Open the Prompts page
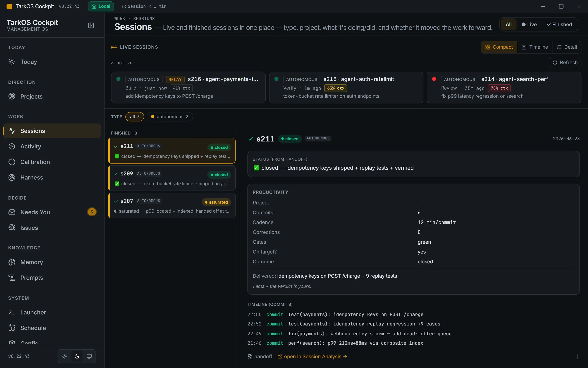The width and height of the screenshot is (588, 368). point(52,278)
